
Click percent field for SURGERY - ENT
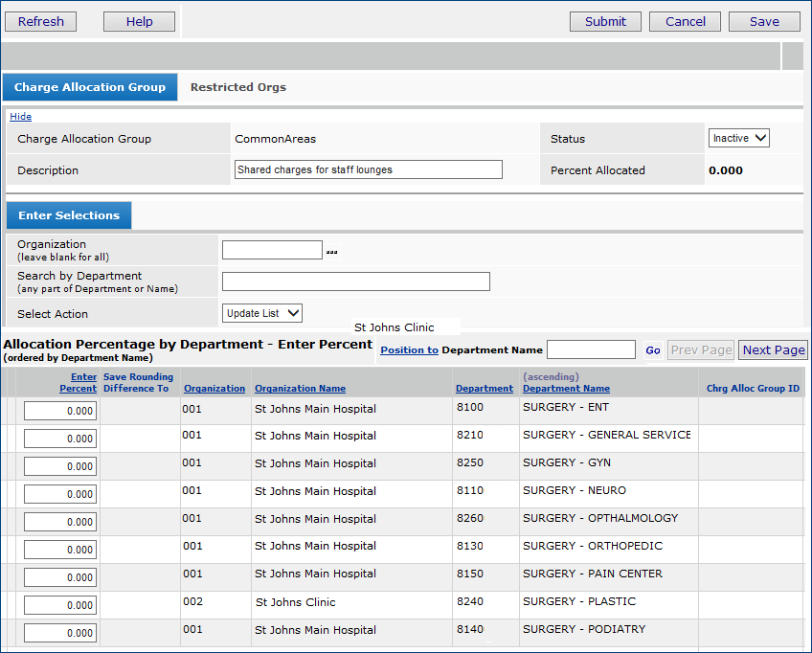point(60,411)
